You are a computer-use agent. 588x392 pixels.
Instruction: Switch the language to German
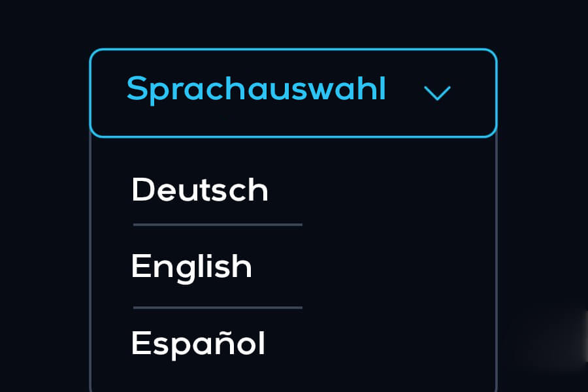(200, 190)
